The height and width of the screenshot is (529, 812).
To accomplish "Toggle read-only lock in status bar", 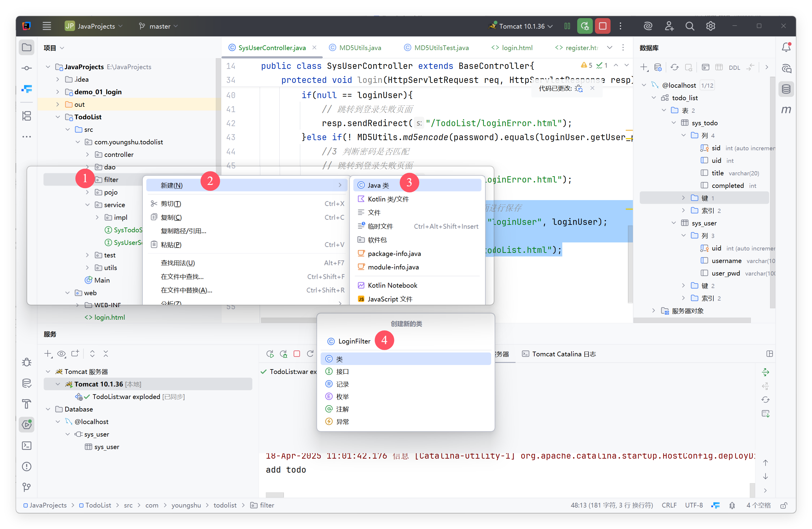I will click(x=783, y=505).
